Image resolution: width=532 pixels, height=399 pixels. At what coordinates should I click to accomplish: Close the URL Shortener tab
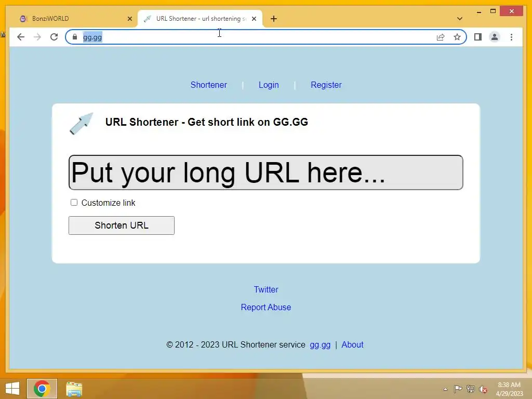coord(254,19)
